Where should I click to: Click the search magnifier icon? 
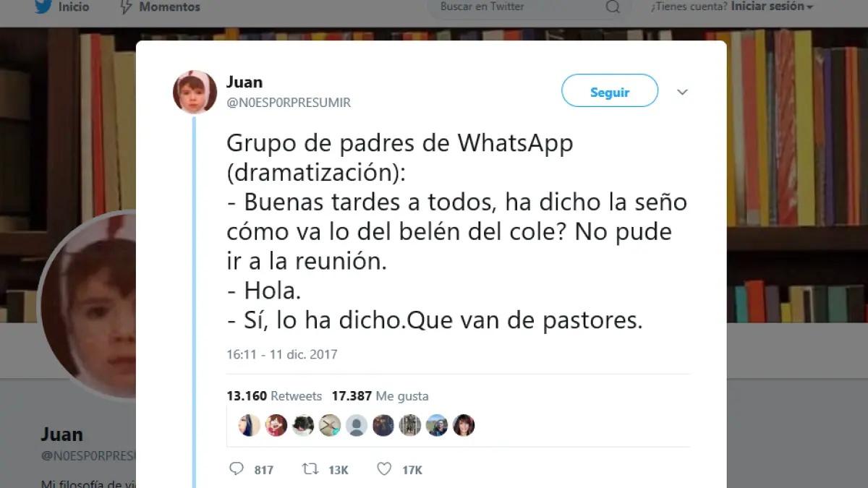coord(613,7)
